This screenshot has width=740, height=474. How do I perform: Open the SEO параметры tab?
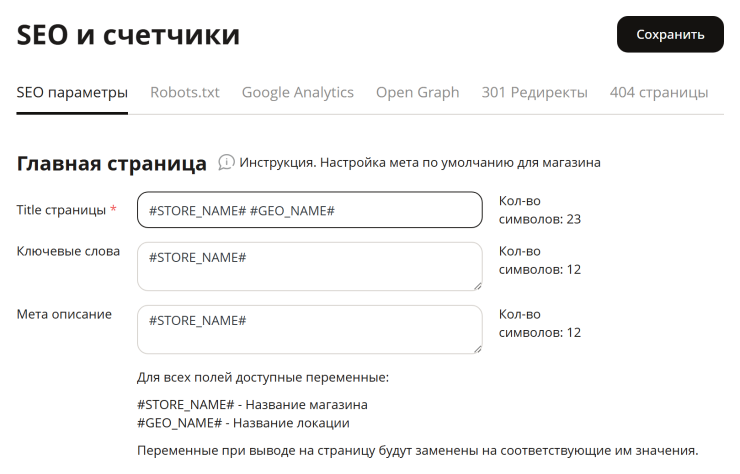pyautogui.click(x=72, y=93)
